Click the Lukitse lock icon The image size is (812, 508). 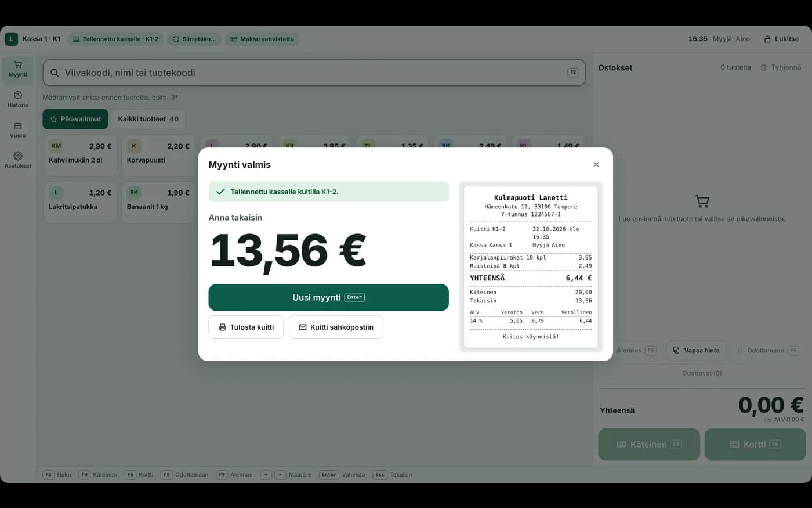pyautogui.click(x=767, y=39)
